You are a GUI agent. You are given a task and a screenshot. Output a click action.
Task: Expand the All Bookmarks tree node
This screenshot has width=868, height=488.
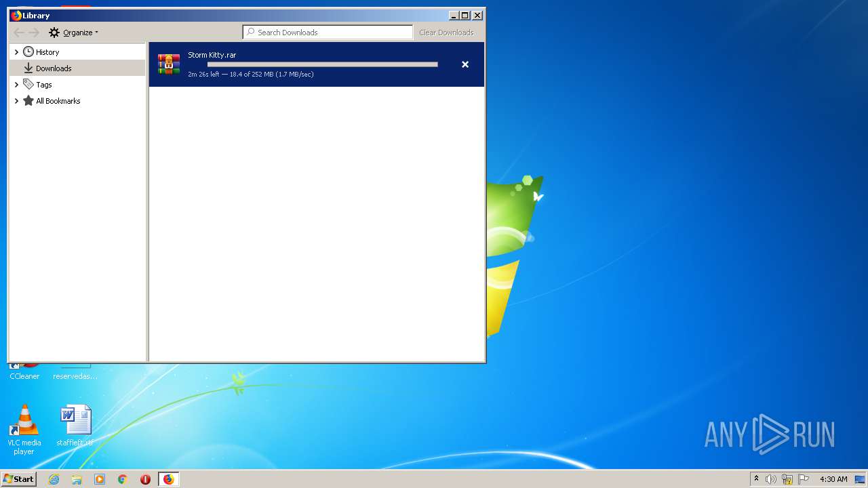tap(16, 101)
